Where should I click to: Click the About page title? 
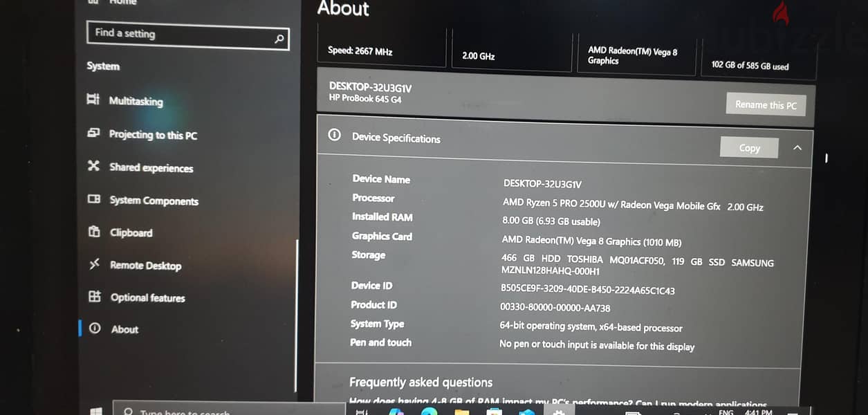343,8
